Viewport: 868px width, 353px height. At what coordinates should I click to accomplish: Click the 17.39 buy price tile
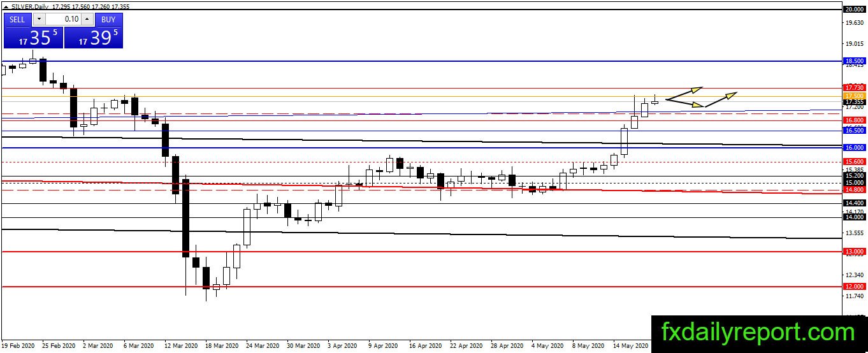pos(94,38)
